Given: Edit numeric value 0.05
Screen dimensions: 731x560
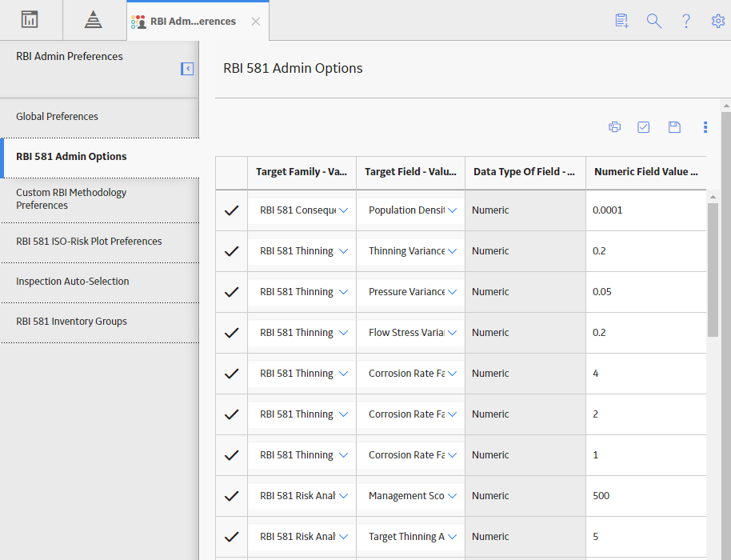Looking at the screenshot, I should point(645,292).
